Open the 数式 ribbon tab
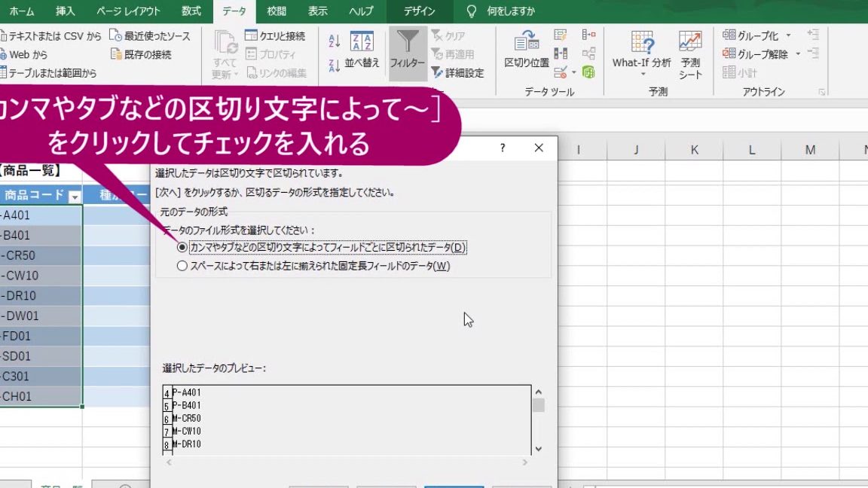Image resolution: width=868 pixels, height=488 pixels. point(191,11)
